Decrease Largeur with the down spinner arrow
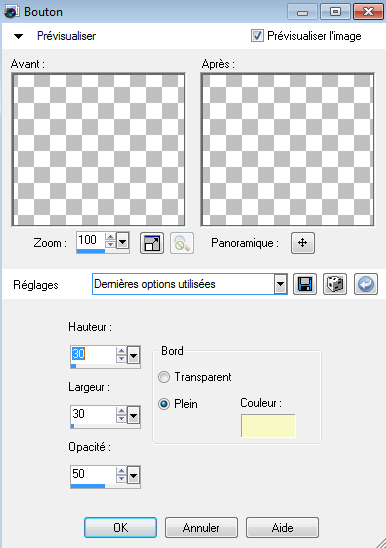The image size is (386, 548). pos(121,419)
